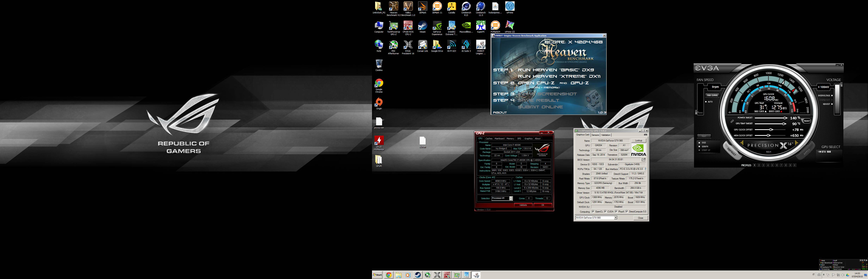
Task: Open the Windows Start button
Action: click(x=377, y=275)
